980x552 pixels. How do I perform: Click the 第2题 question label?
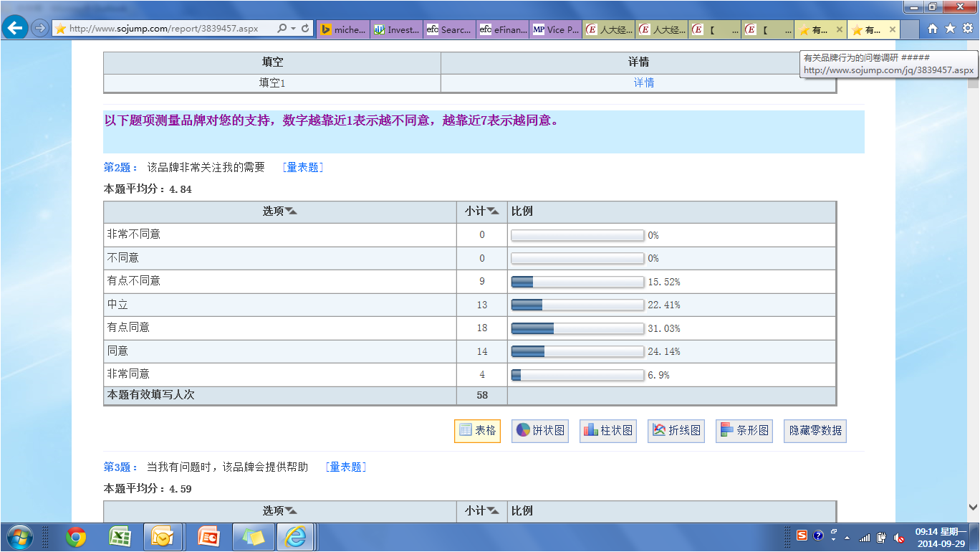[121, 167]
